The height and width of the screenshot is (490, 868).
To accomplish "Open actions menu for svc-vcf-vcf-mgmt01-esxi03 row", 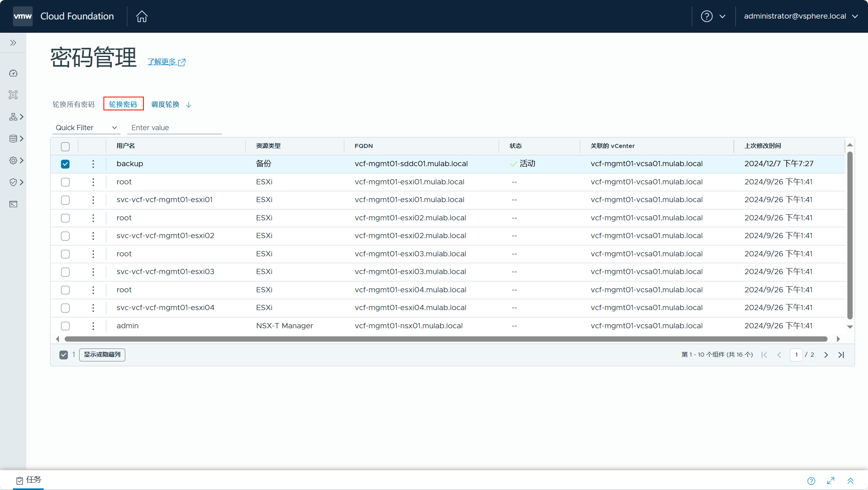I will point(93,272).
